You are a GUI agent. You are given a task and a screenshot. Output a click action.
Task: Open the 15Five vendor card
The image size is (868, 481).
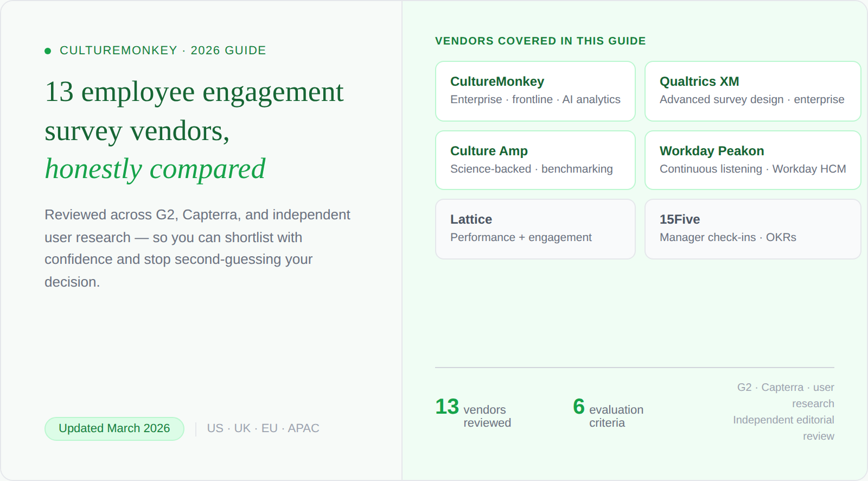tap(752, 229)
